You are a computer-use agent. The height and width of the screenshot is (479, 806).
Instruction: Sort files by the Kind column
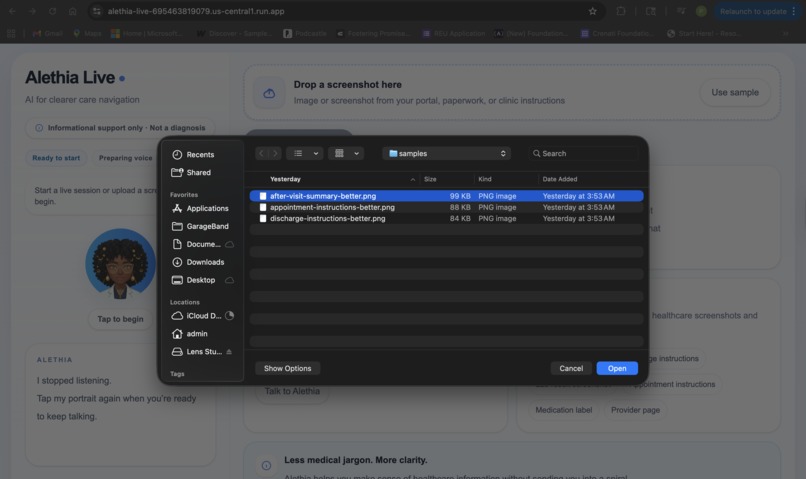pos(485,179)
